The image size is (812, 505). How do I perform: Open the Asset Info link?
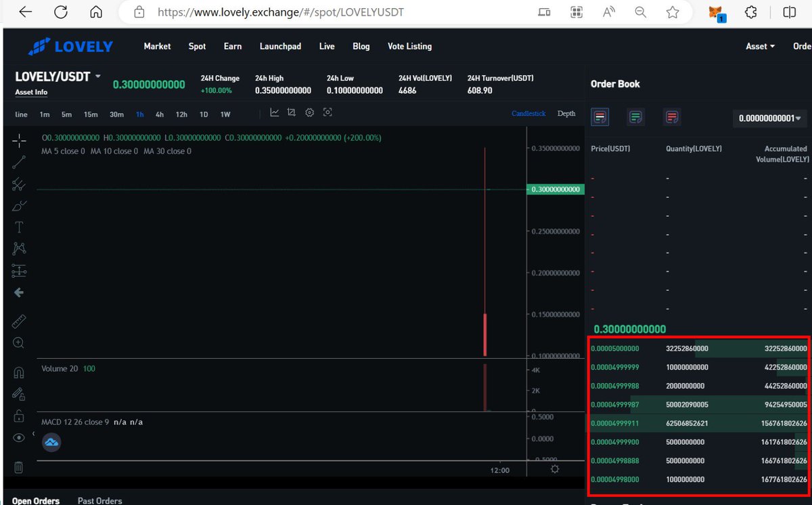tap(31, 92)
